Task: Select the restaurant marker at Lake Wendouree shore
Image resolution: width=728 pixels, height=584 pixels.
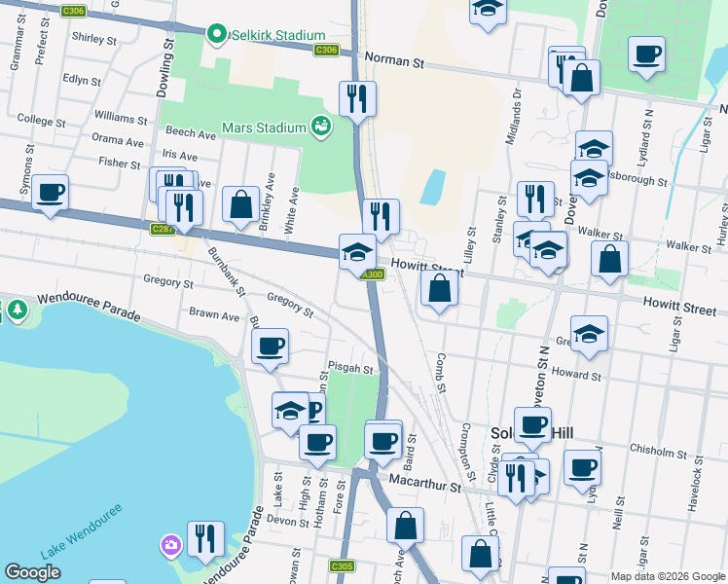Action: (205, 542)
